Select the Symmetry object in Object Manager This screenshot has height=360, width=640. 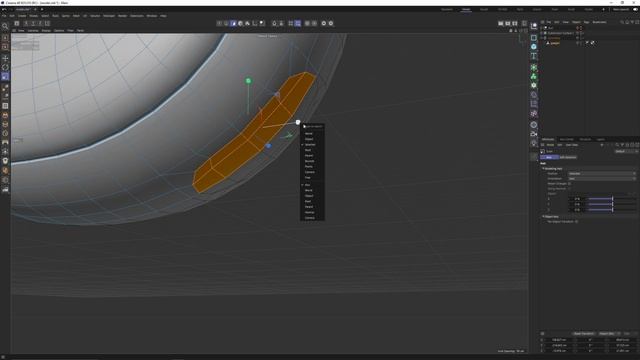(554, 38)
